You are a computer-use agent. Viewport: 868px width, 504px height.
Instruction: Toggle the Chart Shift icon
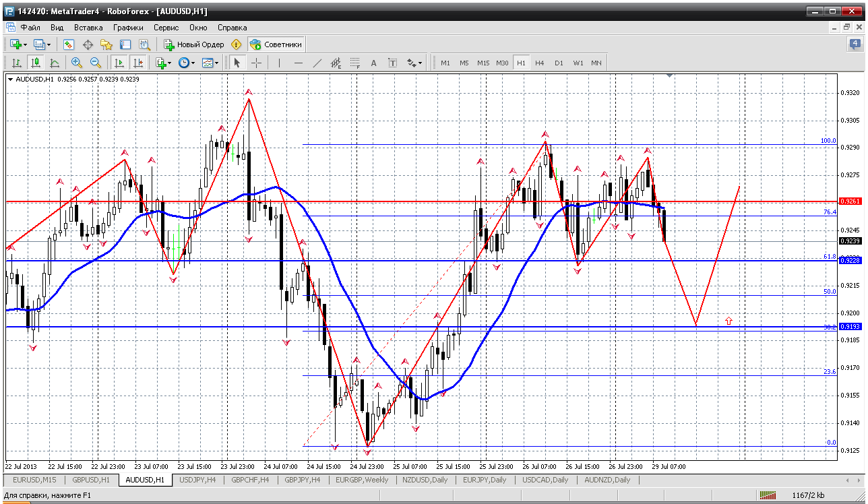[138, 63]
